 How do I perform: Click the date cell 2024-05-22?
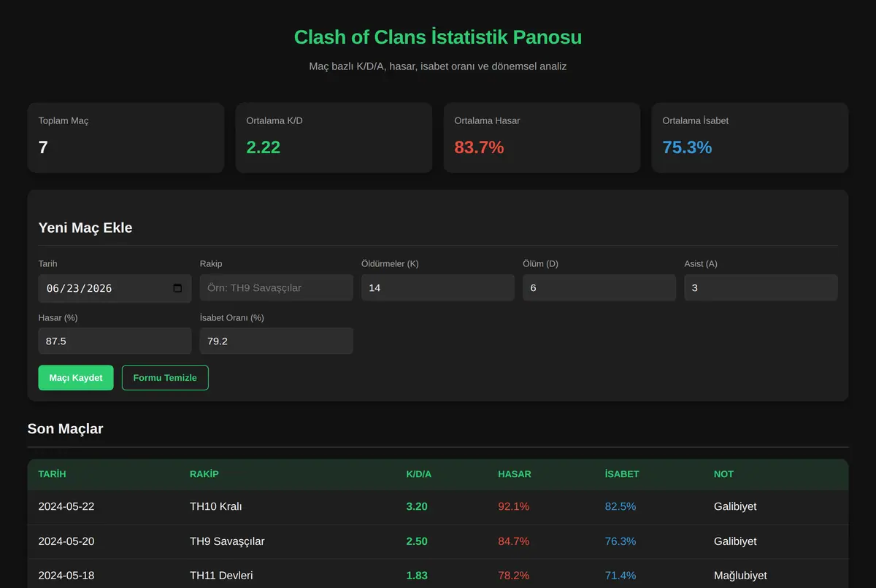(x=66, y=506)
